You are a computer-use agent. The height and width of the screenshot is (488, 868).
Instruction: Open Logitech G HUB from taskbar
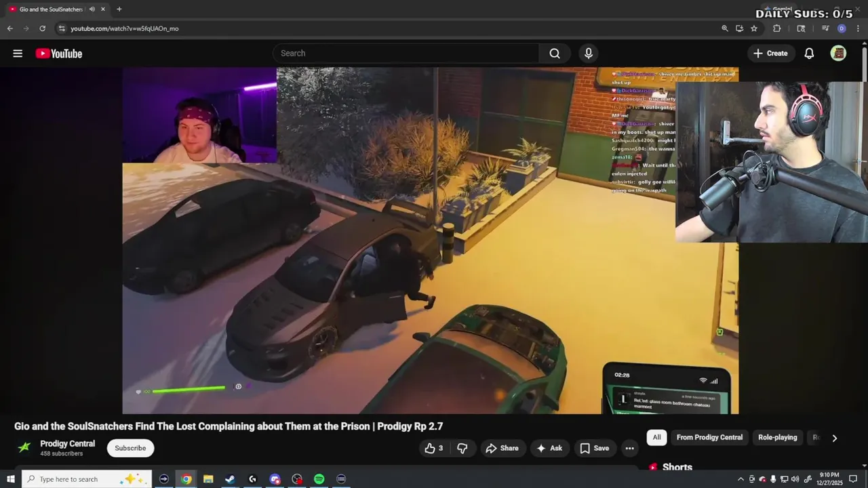click(x=252, y=479)
